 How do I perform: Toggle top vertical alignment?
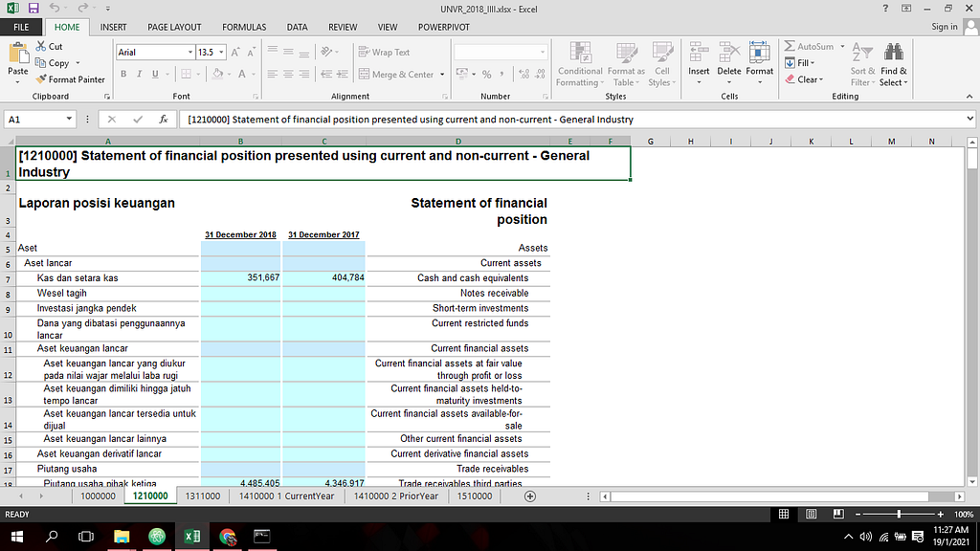point(273,52)
